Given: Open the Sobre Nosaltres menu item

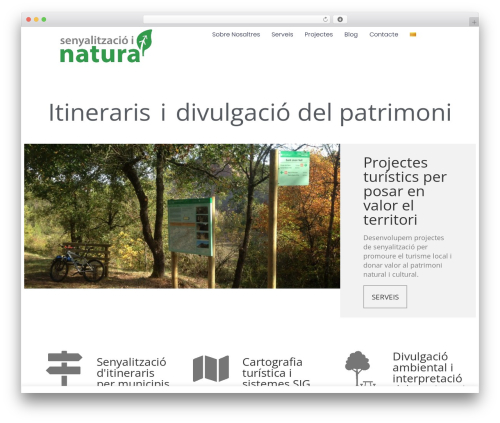Looking at the screenshot, I should point(236,34).
